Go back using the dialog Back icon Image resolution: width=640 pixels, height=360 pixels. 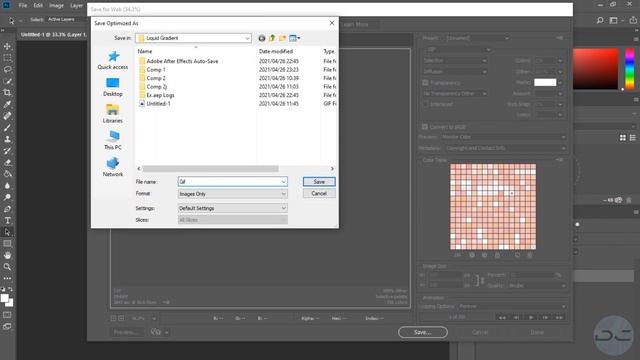pos(262,38)
